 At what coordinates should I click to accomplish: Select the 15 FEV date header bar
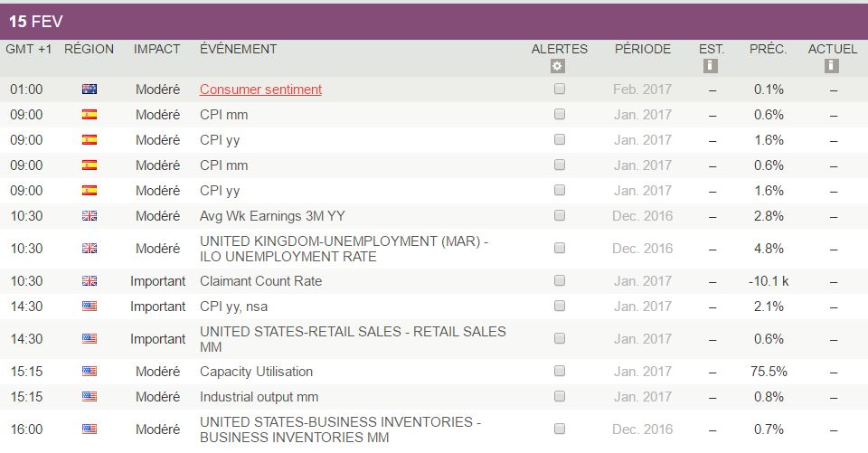point(434,22)
